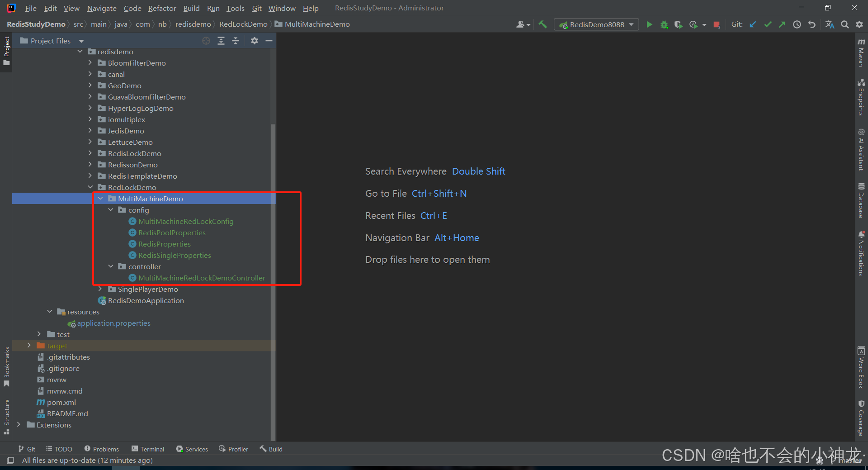Select RedisPoolProperties class
This screenshot has height=470, width=868.
172,233
